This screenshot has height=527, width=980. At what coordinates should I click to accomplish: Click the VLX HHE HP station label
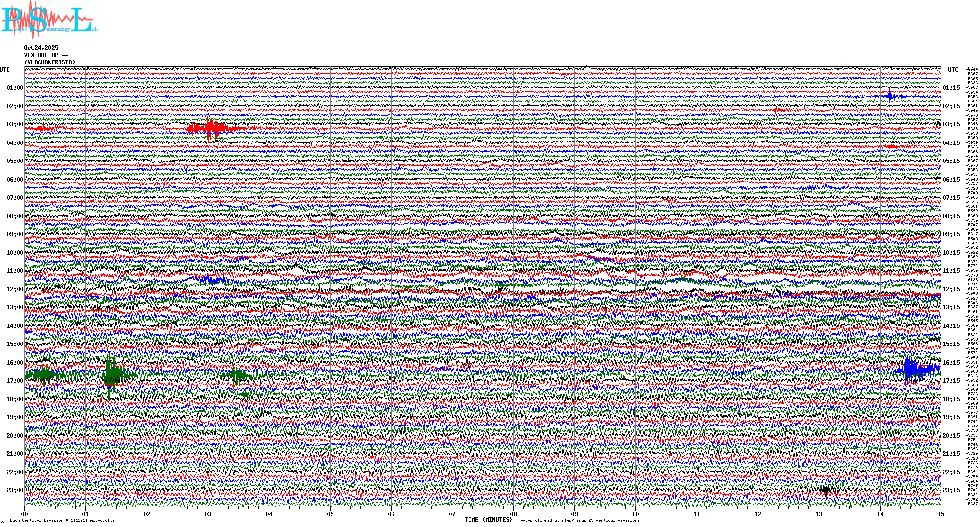coord(46,55)
